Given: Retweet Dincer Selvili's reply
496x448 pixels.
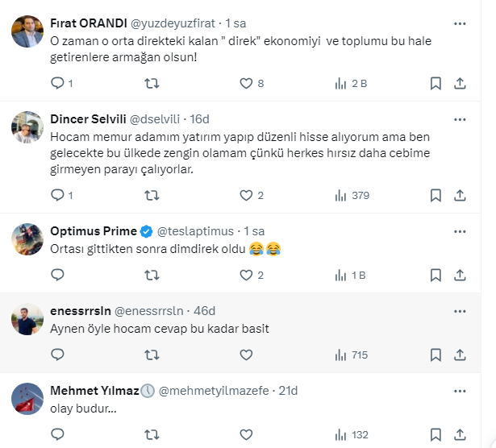Looking at the screenshot, I should click(151, 195).
